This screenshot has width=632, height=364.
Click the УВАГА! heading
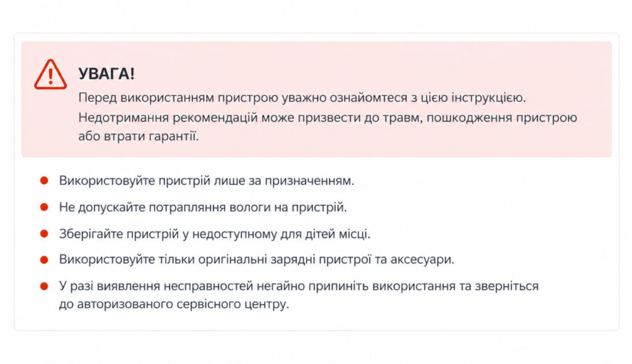click(x=106, y=74)
